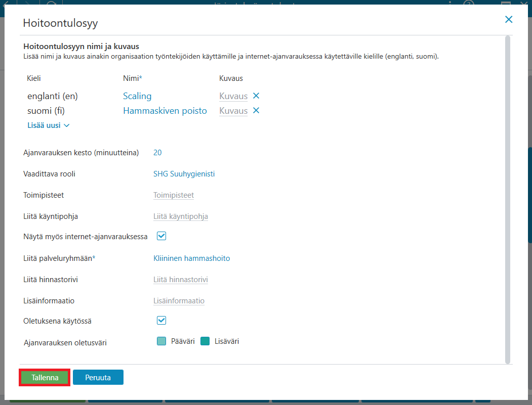Viewport: 532px width, 405px height.
Task: Click the Lisäinformaatio input field
Action: [179, 301]
